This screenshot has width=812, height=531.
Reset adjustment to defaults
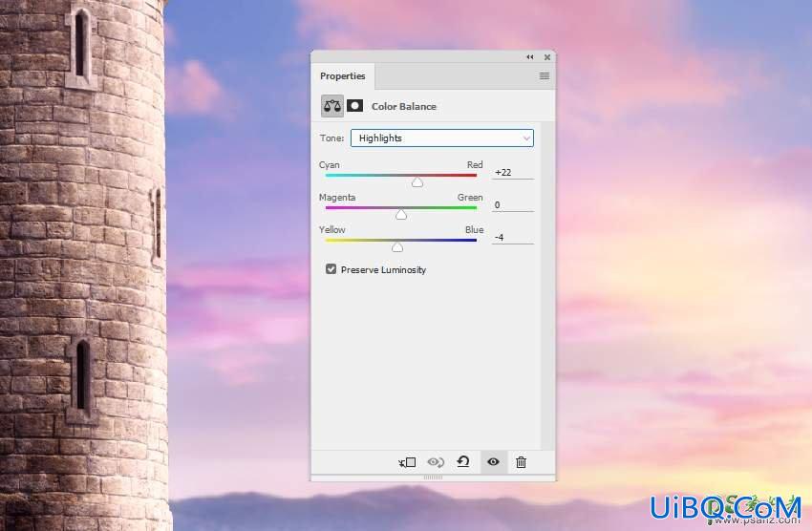coord(463,461)
